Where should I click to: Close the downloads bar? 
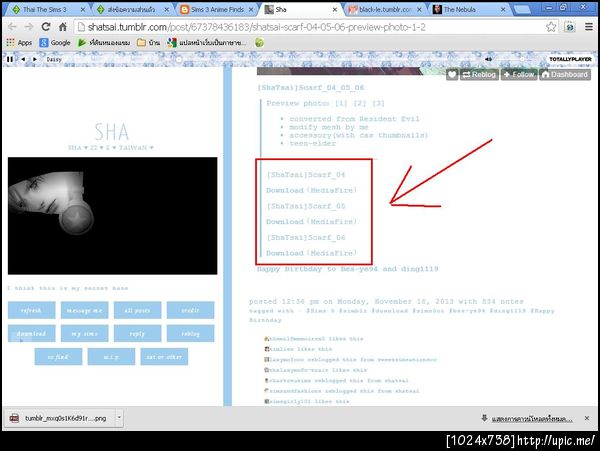click(587, 418)
